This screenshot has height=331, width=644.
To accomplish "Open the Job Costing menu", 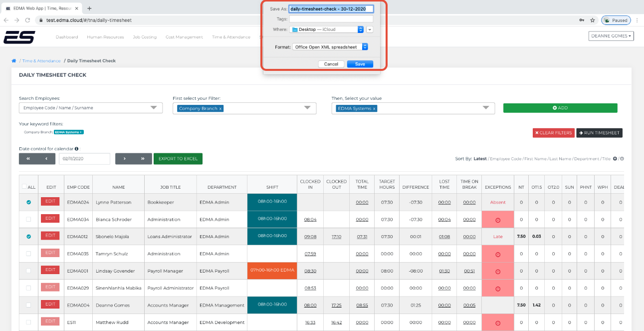I will pos(145,37).
